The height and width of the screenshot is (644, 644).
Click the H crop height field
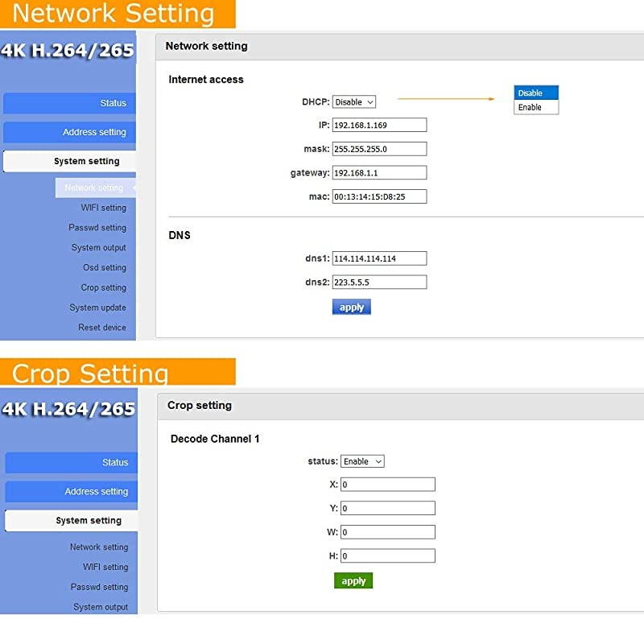[387, 556]
